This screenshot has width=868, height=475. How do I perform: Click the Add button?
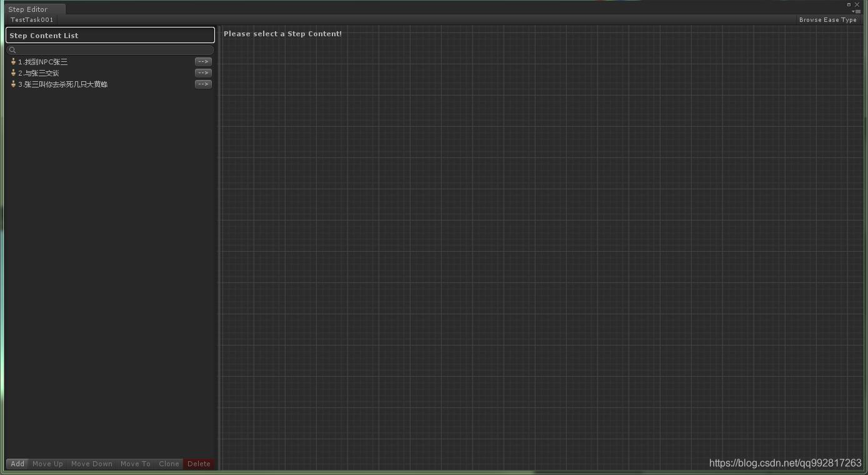point(17,464)
